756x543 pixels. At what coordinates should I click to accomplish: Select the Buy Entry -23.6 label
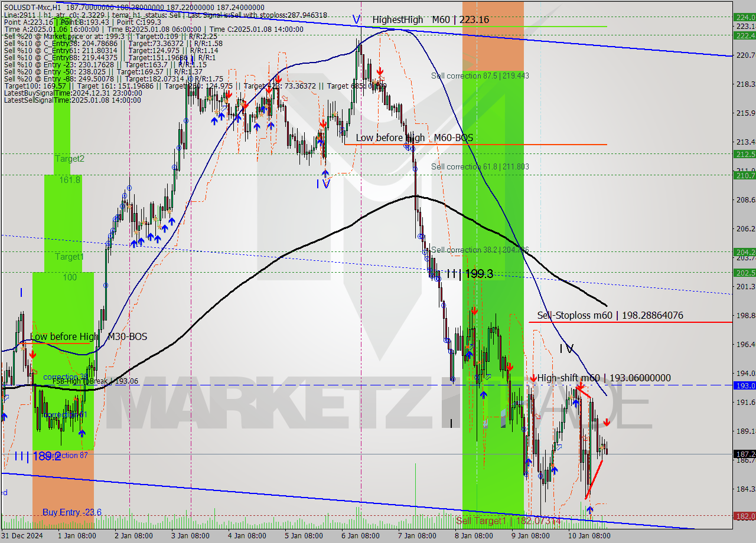pos(72,512)
